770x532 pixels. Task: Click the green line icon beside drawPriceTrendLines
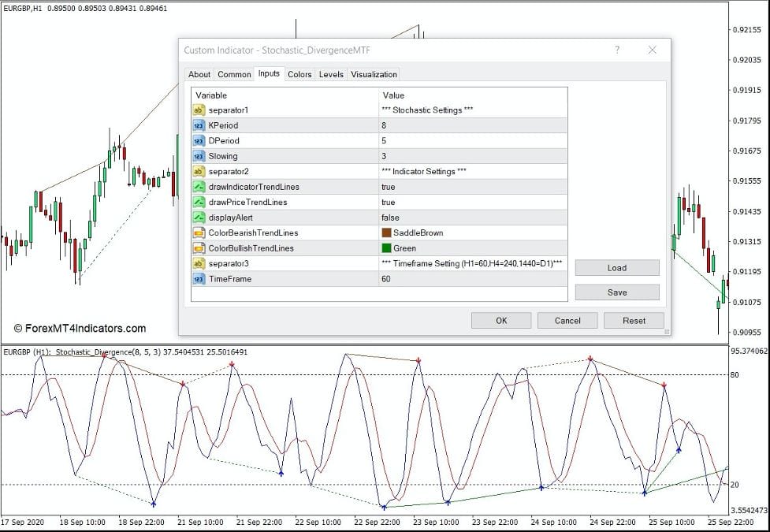(199, 202)
